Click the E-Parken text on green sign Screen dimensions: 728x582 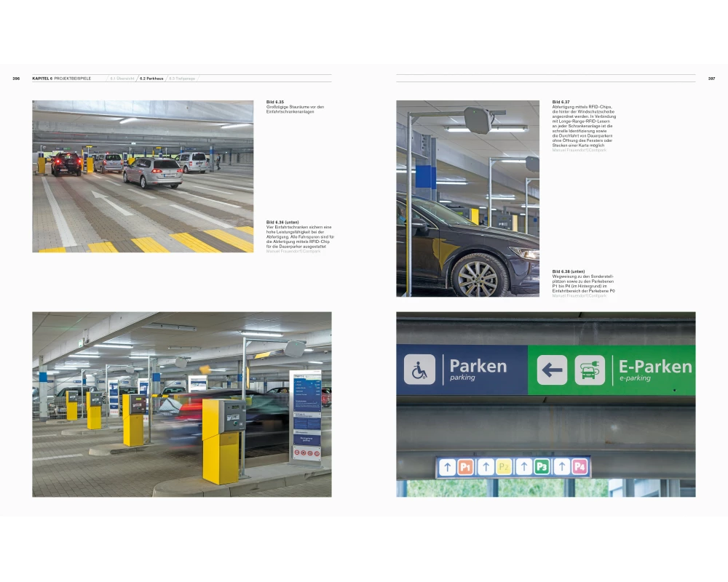click(x=655, y=367)
